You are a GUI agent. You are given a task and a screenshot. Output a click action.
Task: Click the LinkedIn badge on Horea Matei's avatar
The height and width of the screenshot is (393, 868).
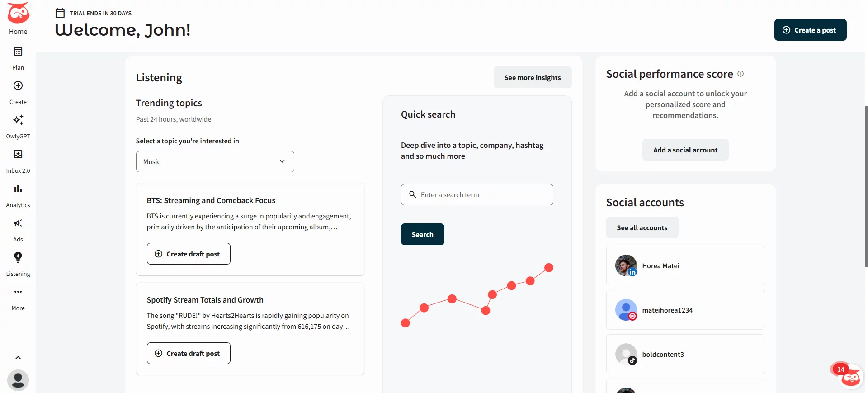click(x=632, y=272)
